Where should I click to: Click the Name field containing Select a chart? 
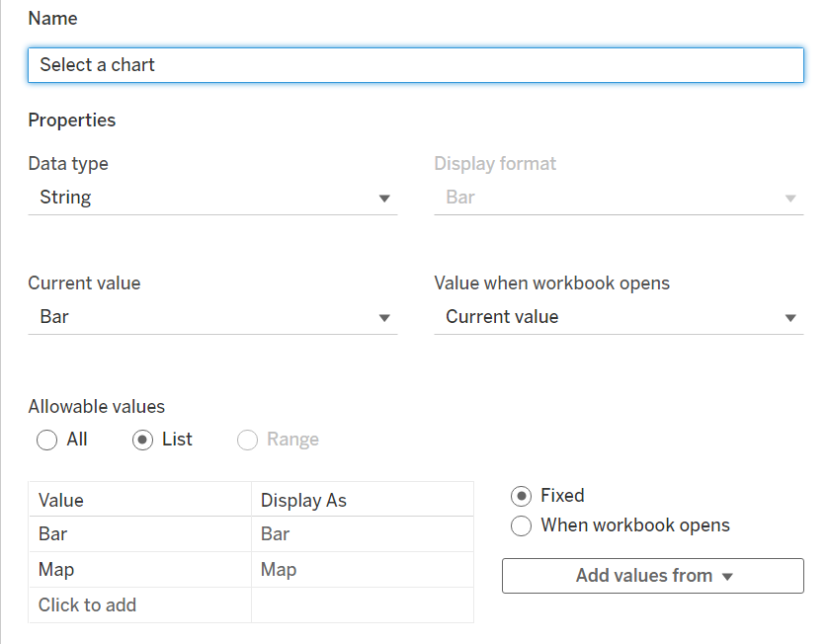click(x=415, y=65)
